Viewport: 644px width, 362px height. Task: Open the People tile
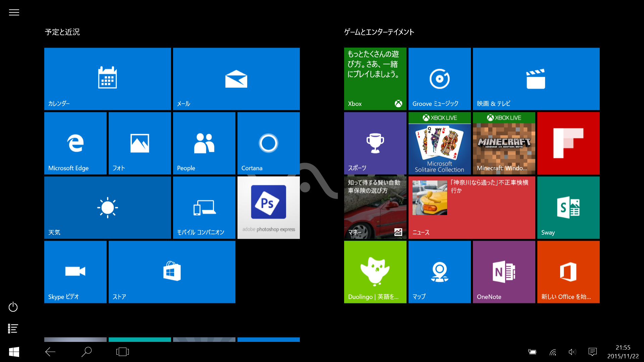coord(204,143)
